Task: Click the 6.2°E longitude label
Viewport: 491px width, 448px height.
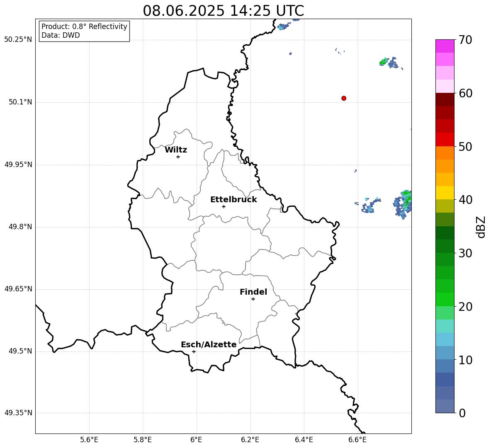Action: [x=250, y=440]
